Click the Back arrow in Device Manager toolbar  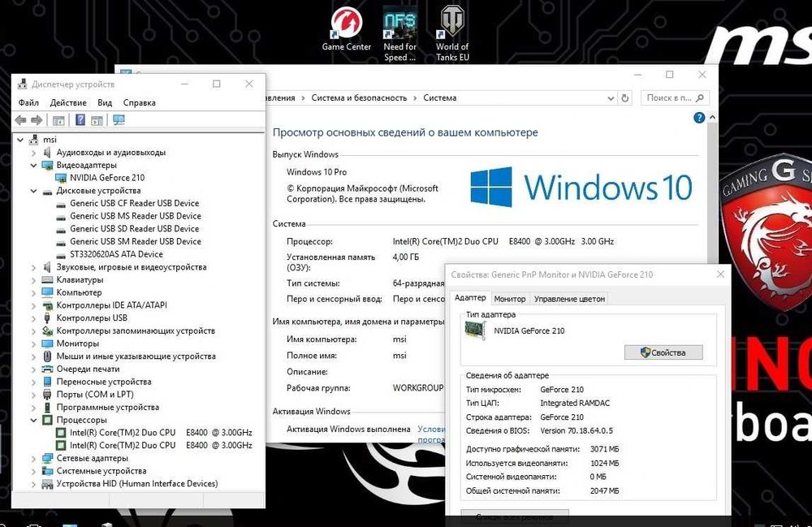(x=21, y=120)
